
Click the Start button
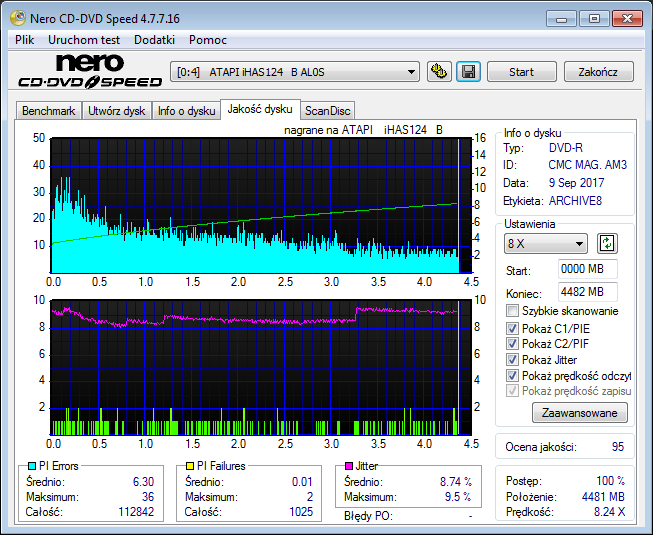point(521,72)
